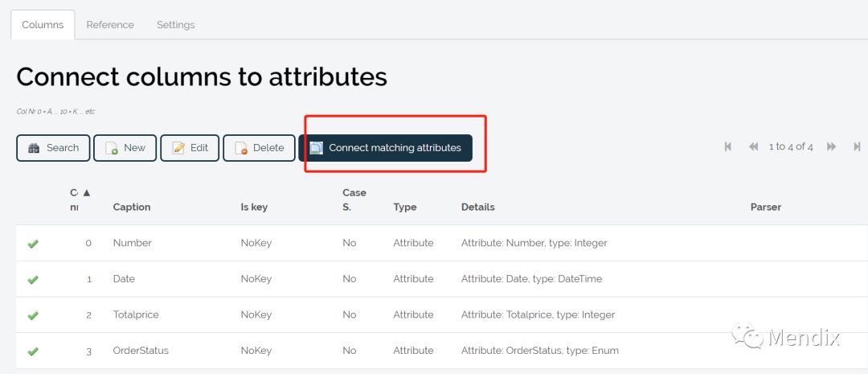The height and width of the screenshot is (374, 868).
Task: Open the Reference tab
Action: tap(109, 25)
